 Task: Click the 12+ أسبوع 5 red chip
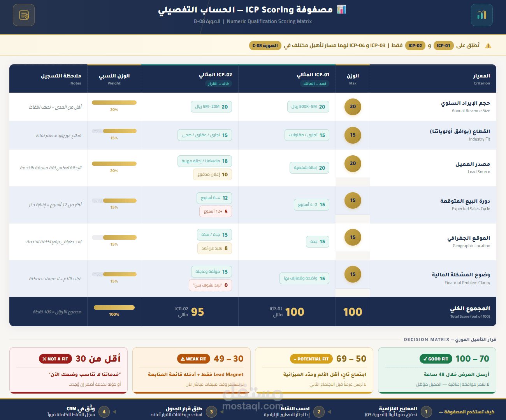(x=216, y=211)
